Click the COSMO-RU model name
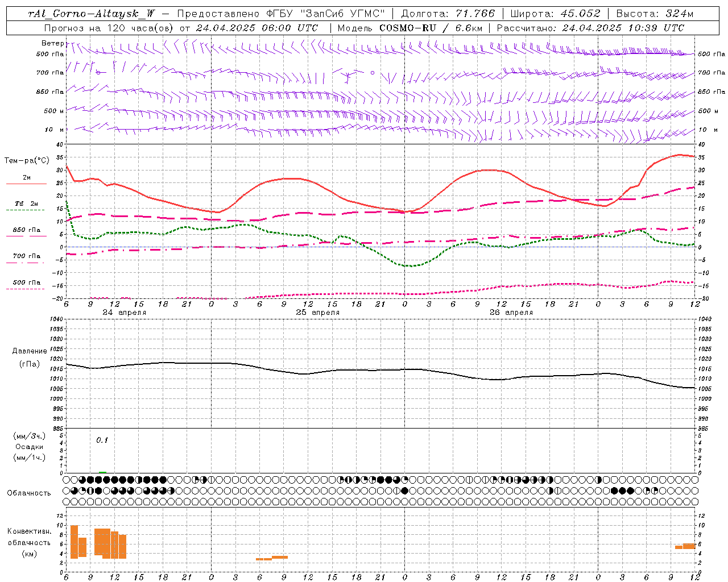 tap(407, 28)
